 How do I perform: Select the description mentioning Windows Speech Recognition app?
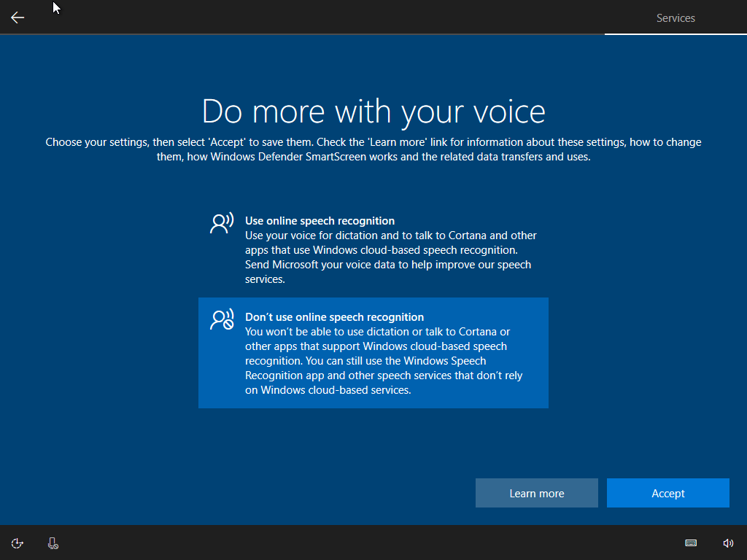coord(384,361)
